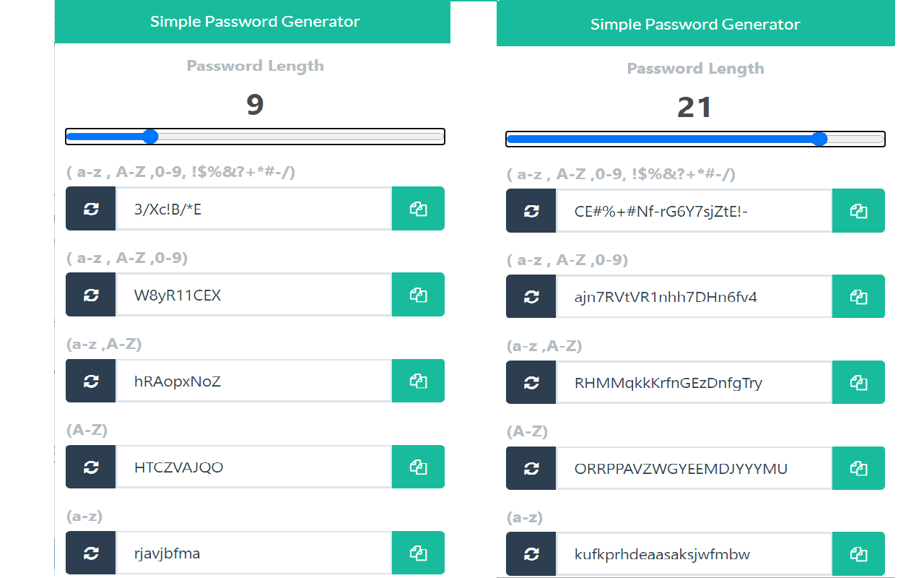
Task: Regenerate the HTCZVAJQO uppercase password
Action: click(x=91, y=467)
